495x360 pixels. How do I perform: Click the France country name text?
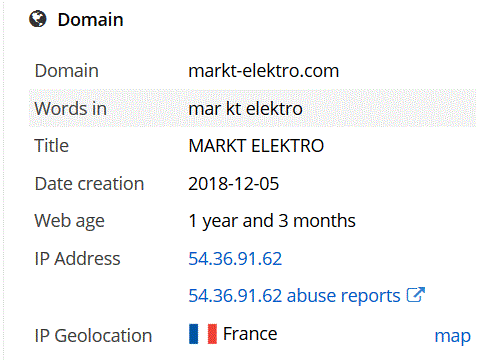250,334
